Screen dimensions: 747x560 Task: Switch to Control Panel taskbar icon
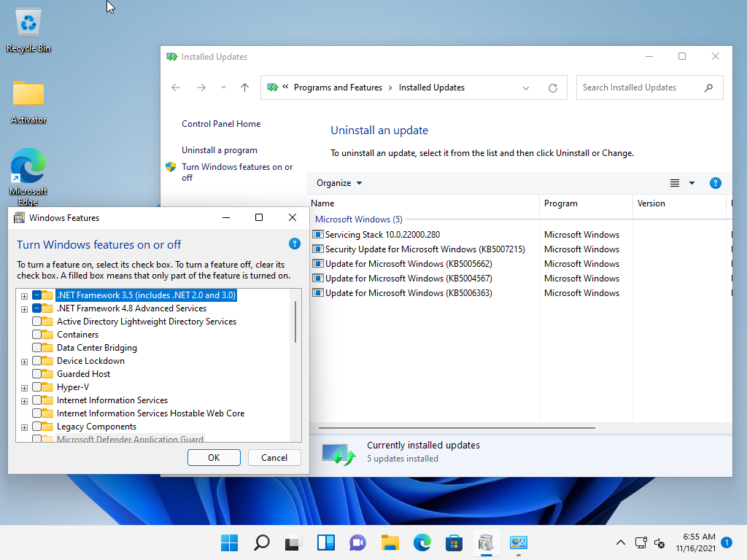[x=519, y=542]
